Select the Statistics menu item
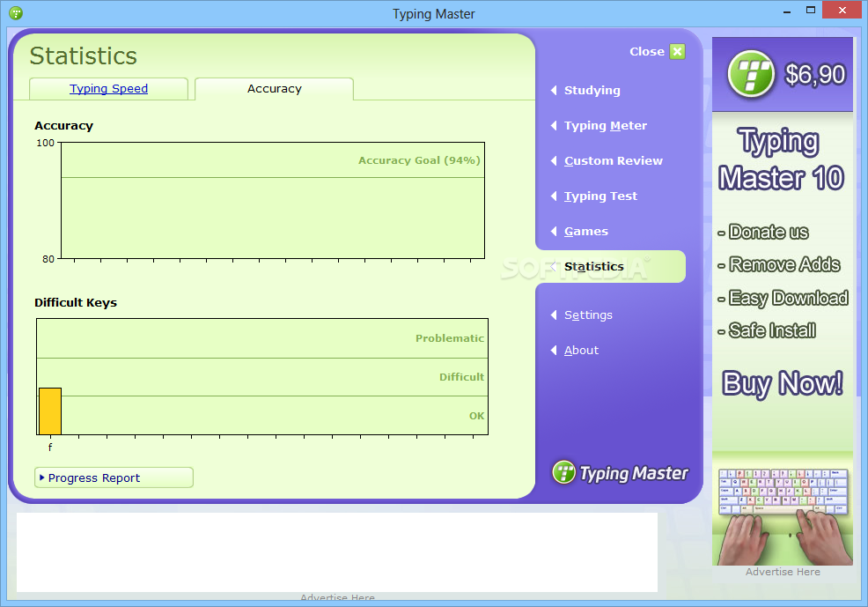The image size is (868, 607). (593, 266)
